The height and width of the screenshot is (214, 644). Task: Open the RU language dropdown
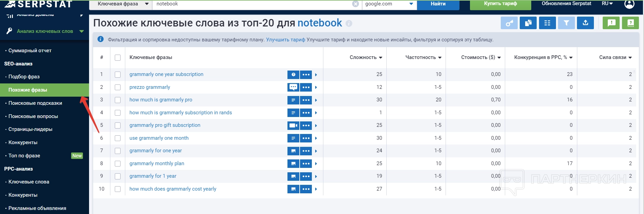(x=607, y=4)
